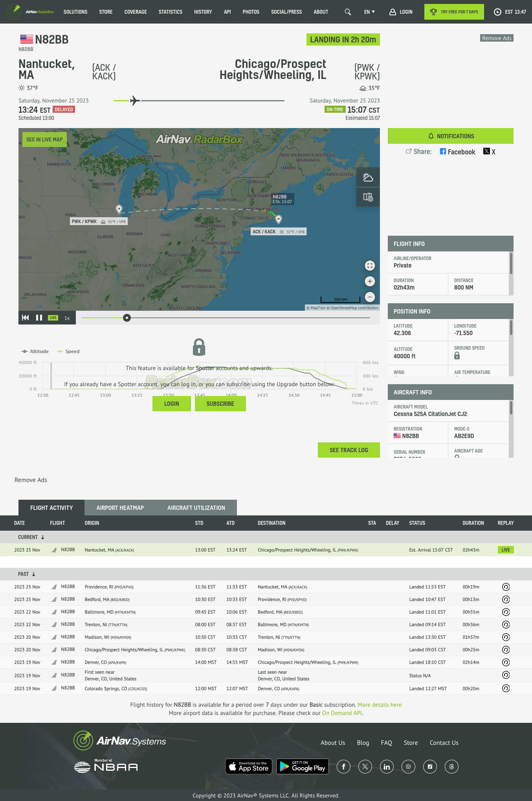
Task: Click the SUBSCRIBE button under chart
Action: point(220,403)
